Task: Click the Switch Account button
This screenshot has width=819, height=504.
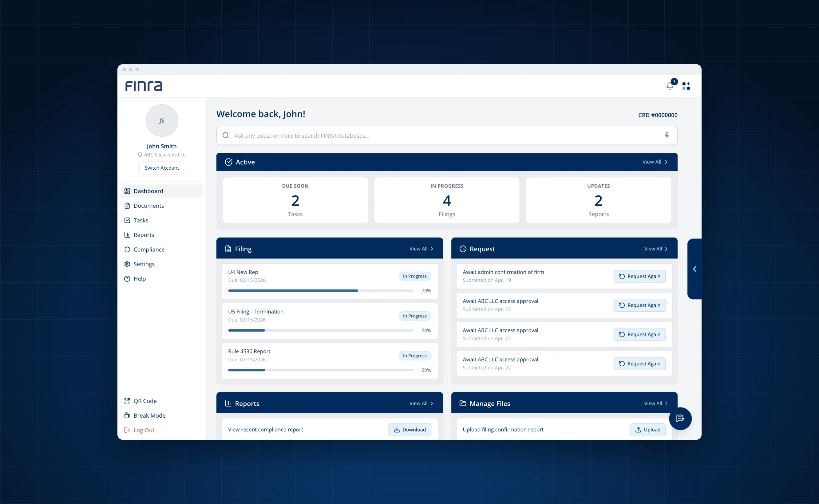Action: (162, 168)
